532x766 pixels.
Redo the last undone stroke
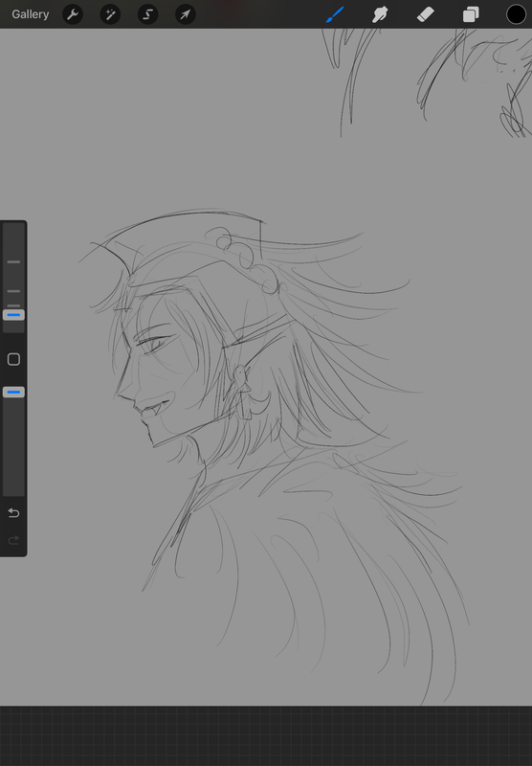(13, 540)
